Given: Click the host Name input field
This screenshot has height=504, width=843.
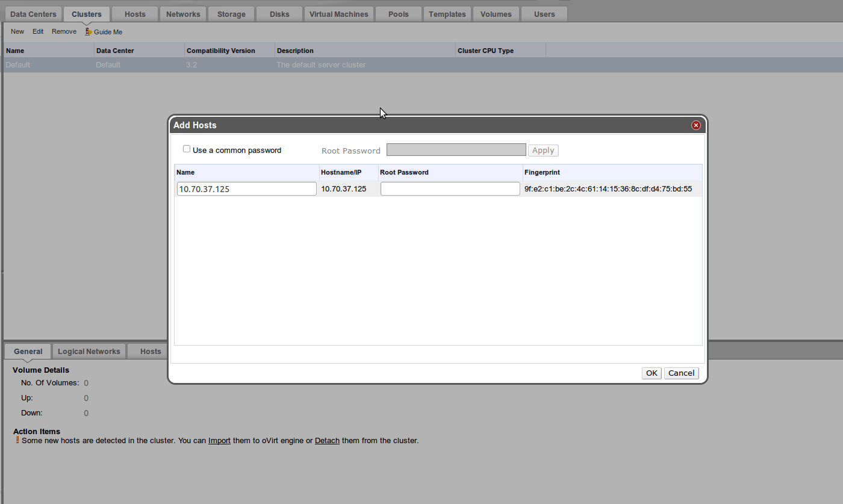Looking at the screenshot, I should pyautogui.click(x=246, y=189).
